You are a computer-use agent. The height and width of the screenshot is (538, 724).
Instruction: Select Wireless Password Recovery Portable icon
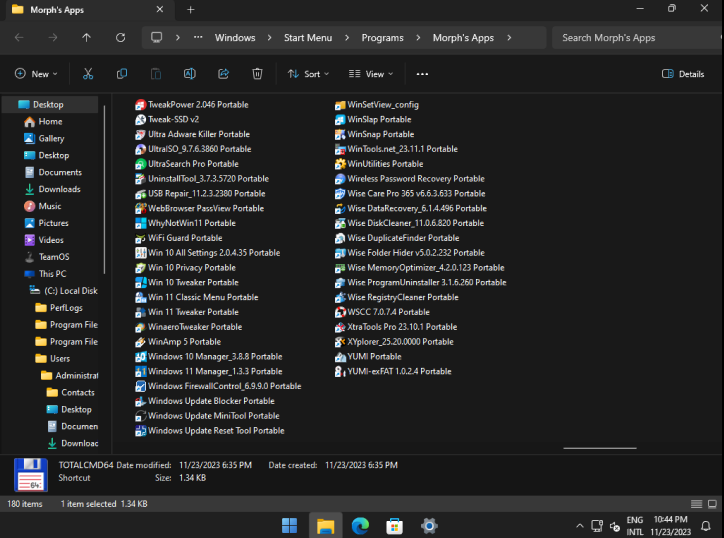pyautogui.click(x=340, y=179)
